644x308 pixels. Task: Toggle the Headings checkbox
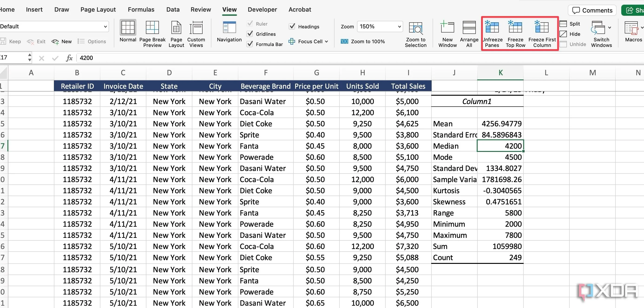pyautogui.click(x=292, y=26)
